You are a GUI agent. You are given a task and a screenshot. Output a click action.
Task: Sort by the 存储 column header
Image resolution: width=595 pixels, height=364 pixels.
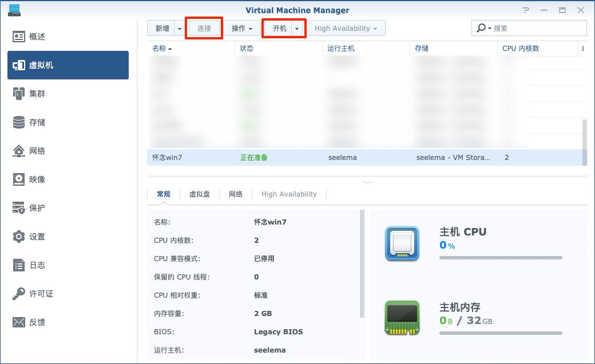coord(454,49)
